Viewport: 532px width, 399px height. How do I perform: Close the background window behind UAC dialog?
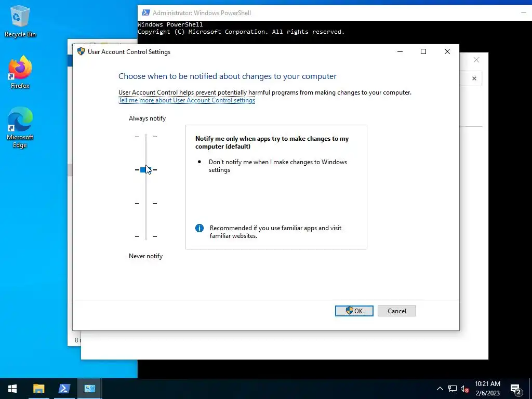(476, 60)
